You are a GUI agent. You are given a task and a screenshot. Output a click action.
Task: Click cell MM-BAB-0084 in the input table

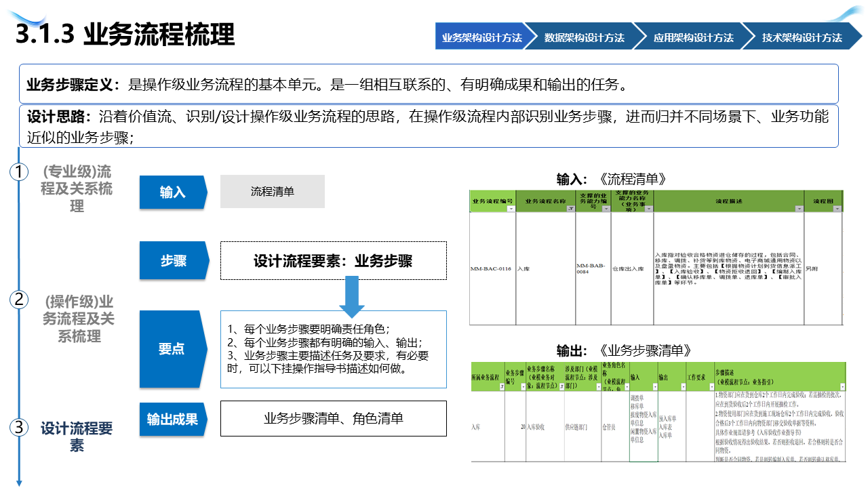click(x=592, y=269)
